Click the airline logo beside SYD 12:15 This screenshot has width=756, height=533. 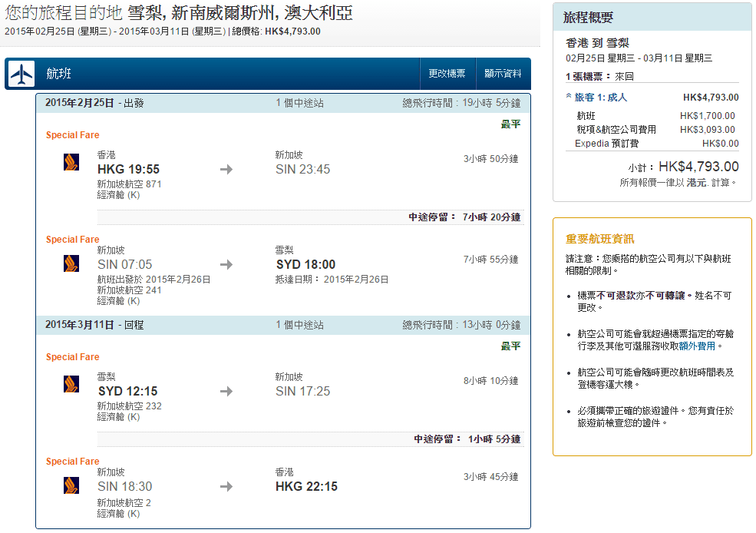point(71,384)
